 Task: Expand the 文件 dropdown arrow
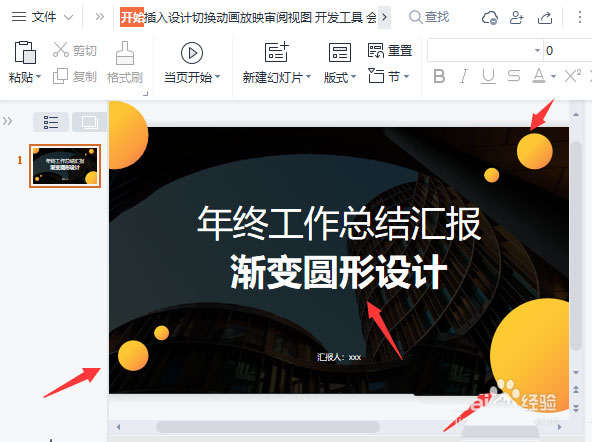point(69,17)
